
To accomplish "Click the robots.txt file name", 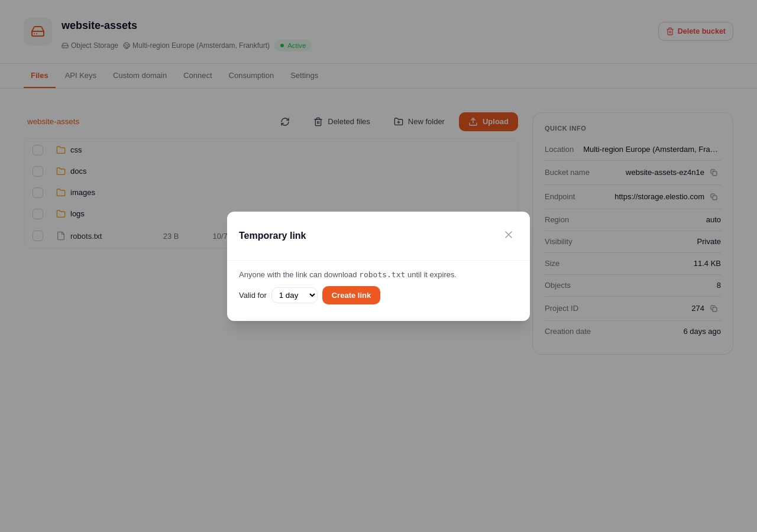I will coord(86,236).
